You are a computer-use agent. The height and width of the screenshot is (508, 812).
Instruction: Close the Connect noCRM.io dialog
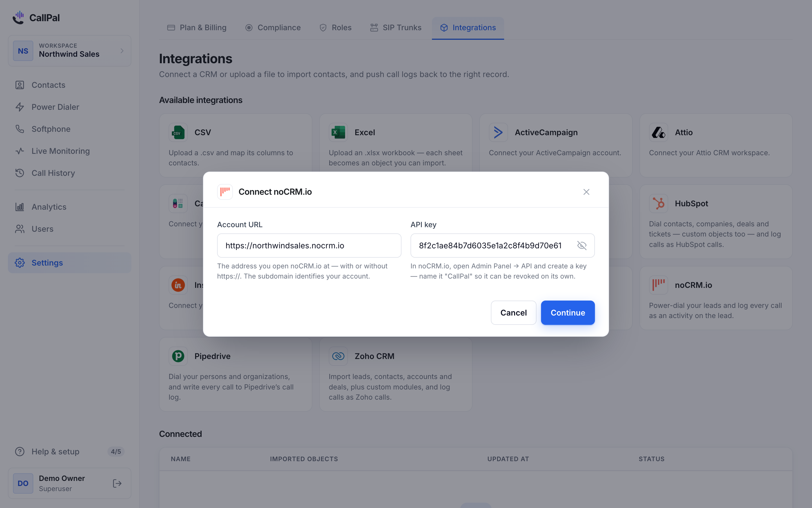coord(586,192)
